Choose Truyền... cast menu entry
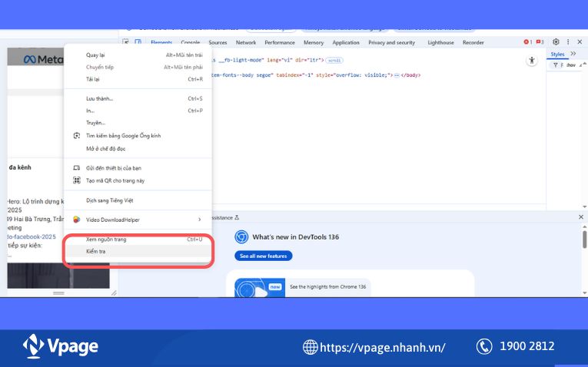This screenshot has height=367, width=588. [138, 122]
